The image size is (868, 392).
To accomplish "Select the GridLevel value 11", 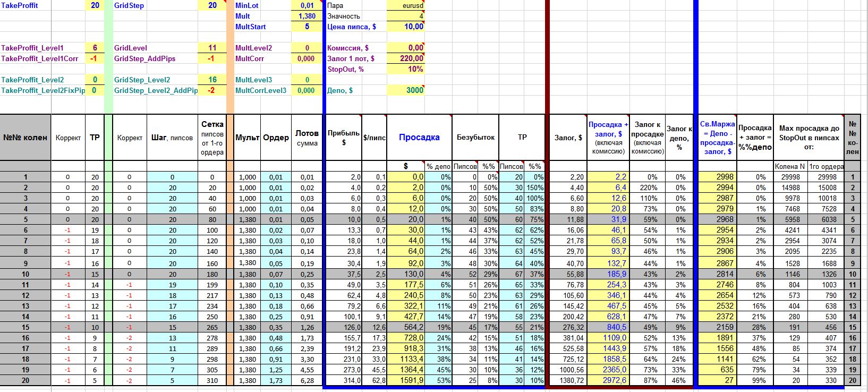I will coord(212,48).
